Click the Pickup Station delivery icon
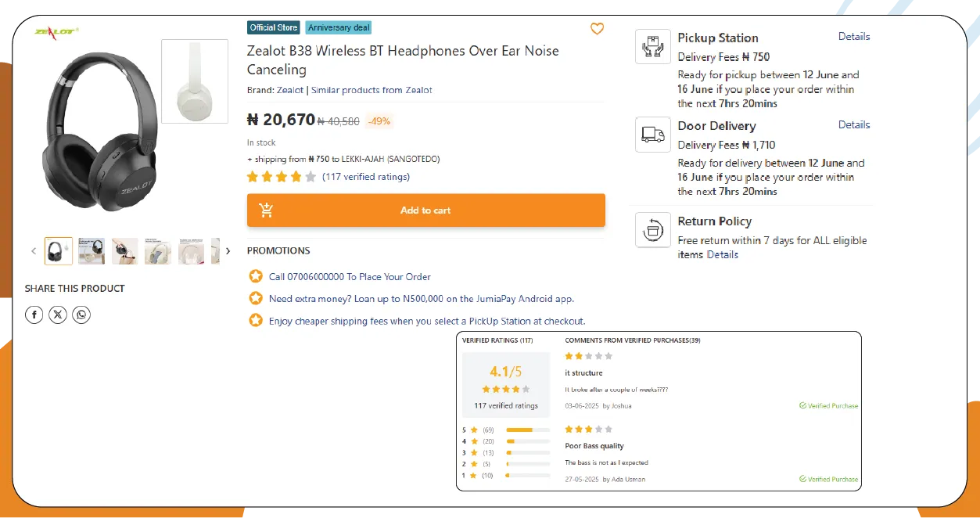The height and width of the screenshot is (518, 980). click(x=653, y=46)
